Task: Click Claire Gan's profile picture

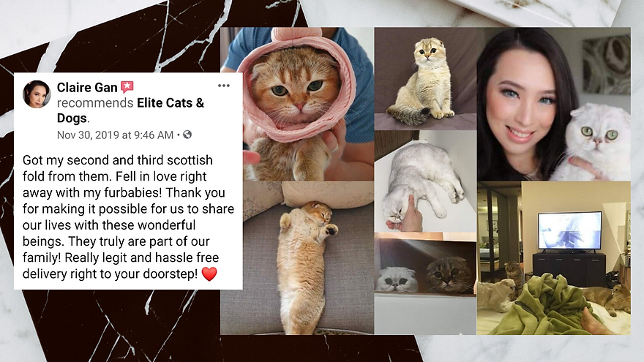Action: pos(37,94)
